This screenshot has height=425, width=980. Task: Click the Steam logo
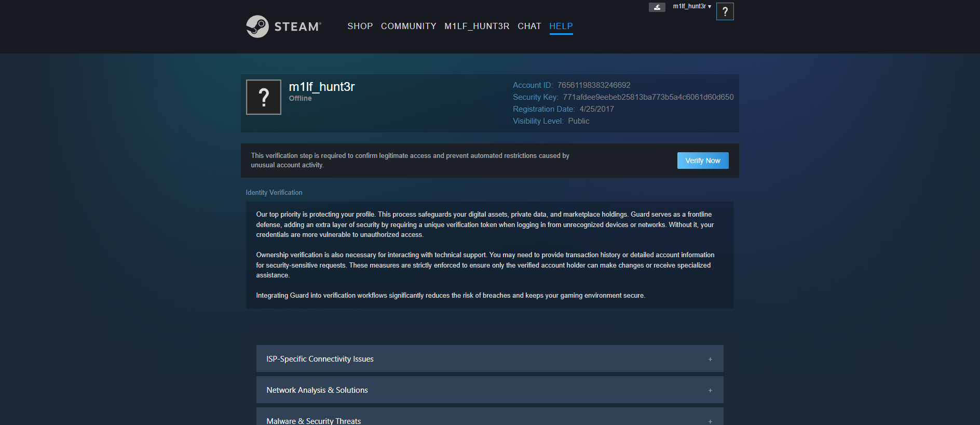[x=283, y=26]
